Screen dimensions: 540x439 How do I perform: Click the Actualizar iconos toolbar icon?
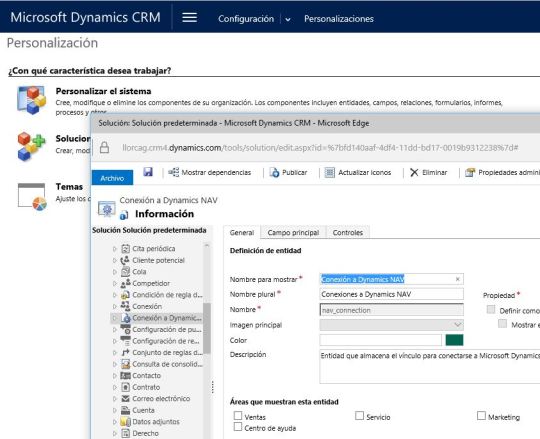click(330, 172)
